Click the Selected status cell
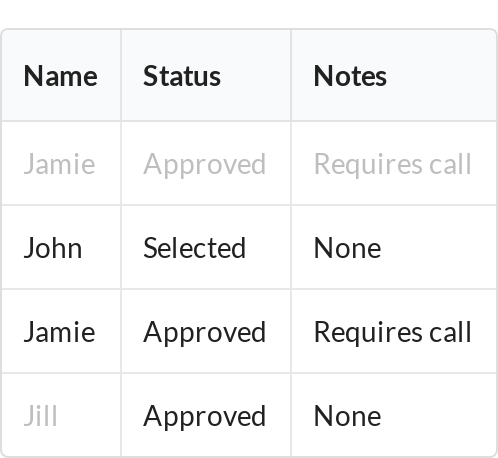 pos(206,247)
